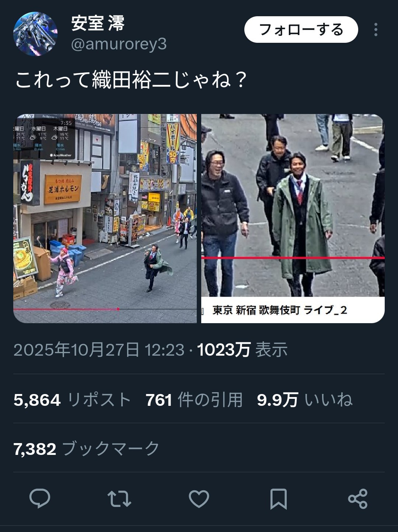Screen dimensions: 398x532
Task: Open the 2025年10月27日 12:23 timestamp
Action: pyautogui.click(x=99, y=349)
